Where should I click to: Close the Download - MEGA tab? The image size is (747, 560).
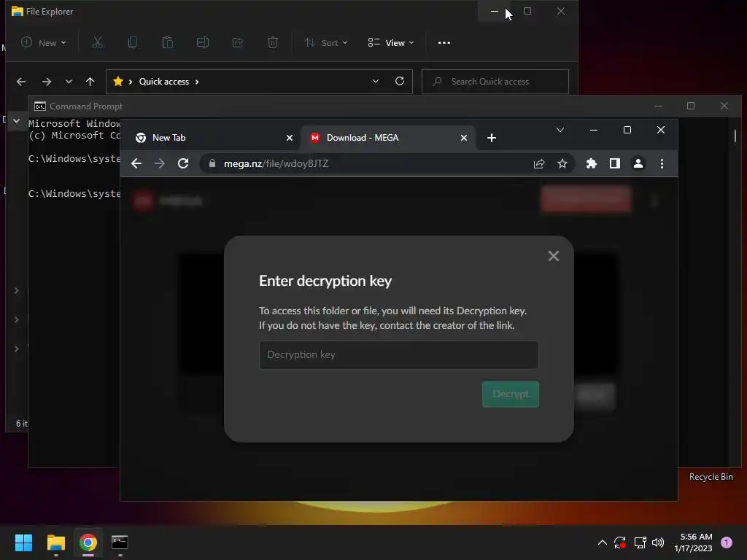point(463,138)
